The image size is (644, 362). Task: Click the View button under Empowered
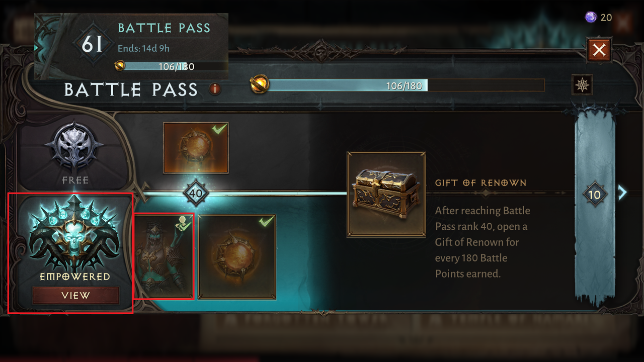tap(75, 296)
